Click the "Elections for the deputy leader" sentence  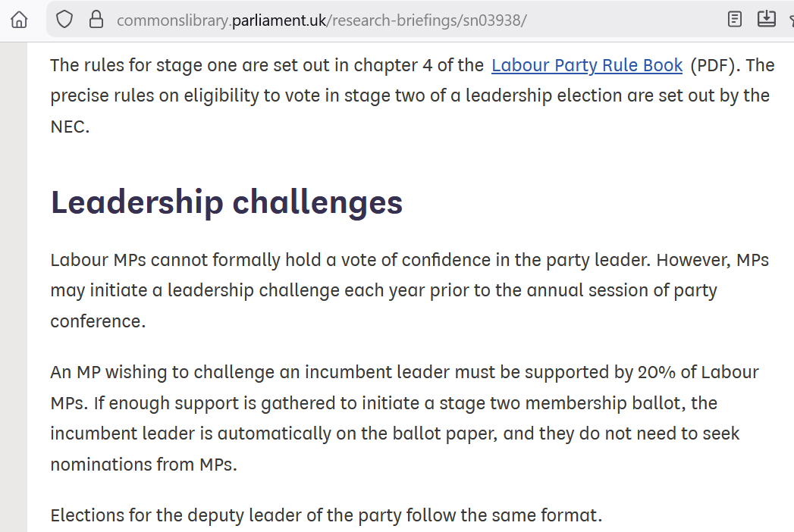[326, 515]
